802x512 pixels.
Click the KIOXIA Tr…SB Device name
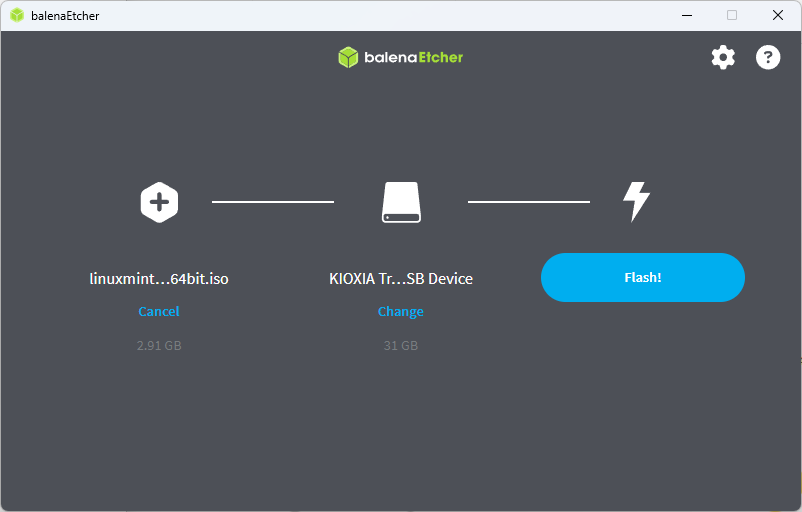401,278
